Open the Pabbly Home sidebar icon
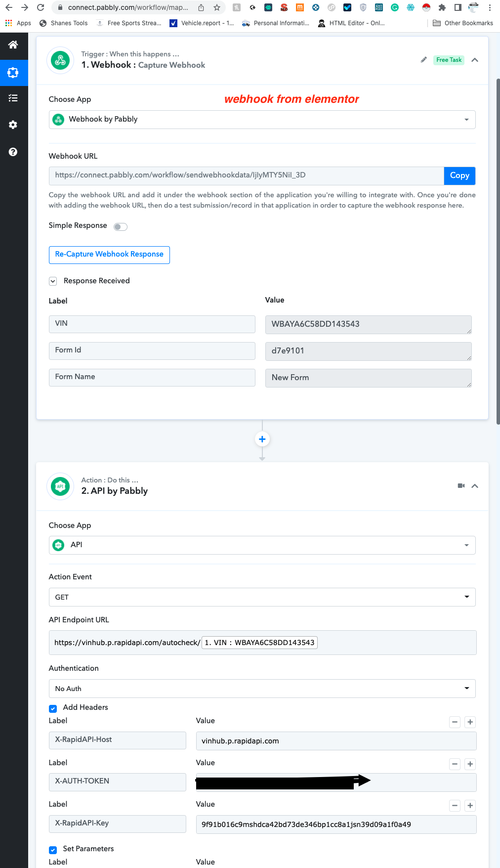 (13, 45)
